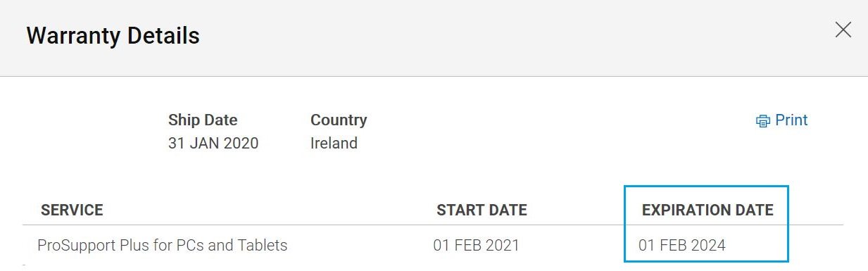Select the 01 FEB 2024 expiration date
Viewport: 868px width, 271px height.
(x=682, y=246)
